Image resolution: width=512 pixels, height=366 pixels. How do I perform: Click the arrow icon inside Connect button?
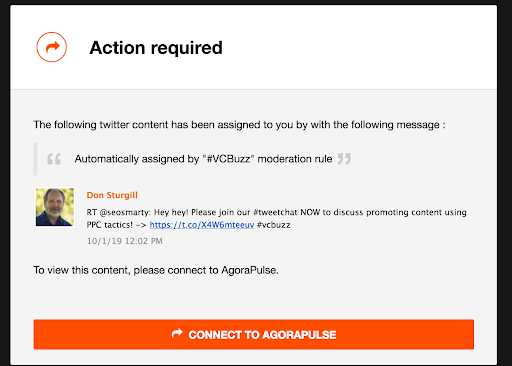point(177,333)
